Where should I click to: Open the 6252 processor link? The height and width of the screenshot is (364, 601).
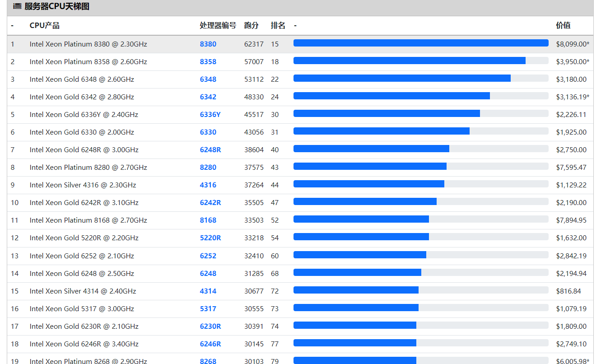point(208,256)
